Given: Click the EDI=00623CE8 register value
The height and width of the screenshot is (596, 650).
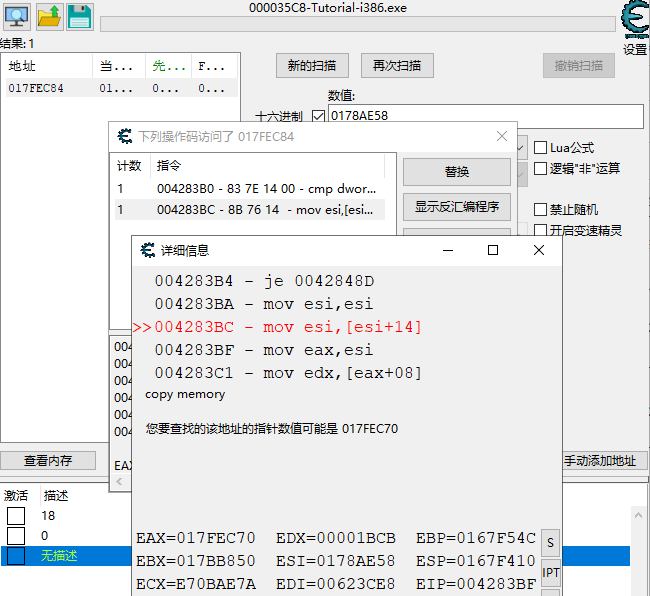Looking at the screenshot, I should tap(336, 584).
